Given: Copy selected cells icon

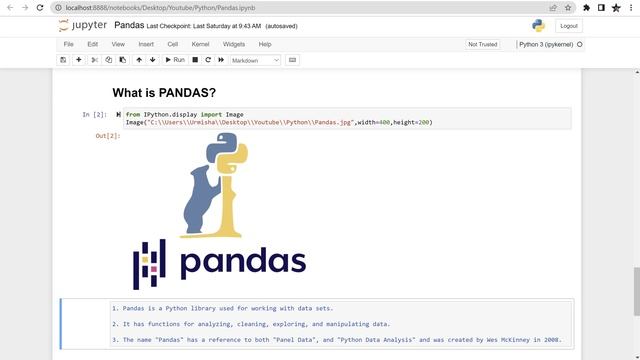Looking at the screenshot, I should pyautogui.click(x=109, y=60).
